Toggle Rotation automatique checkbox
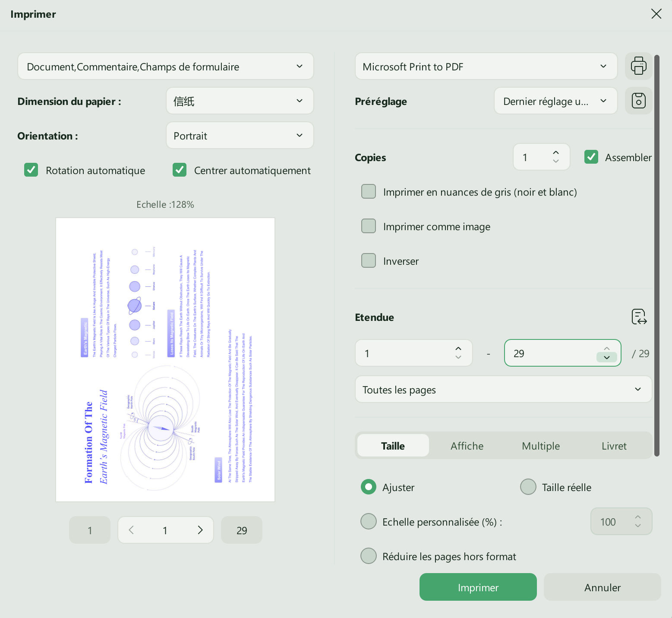 31,170
